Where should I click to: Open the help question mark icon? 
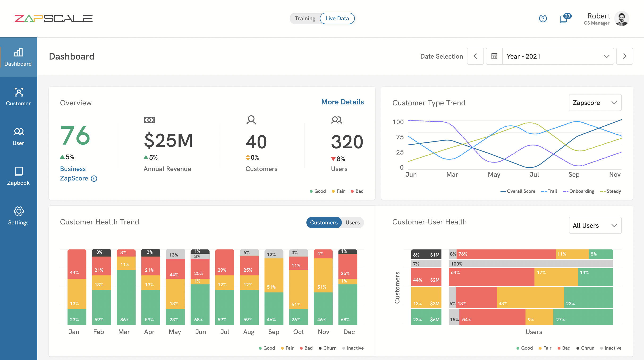pyautogui.click(x=543, y=18)
